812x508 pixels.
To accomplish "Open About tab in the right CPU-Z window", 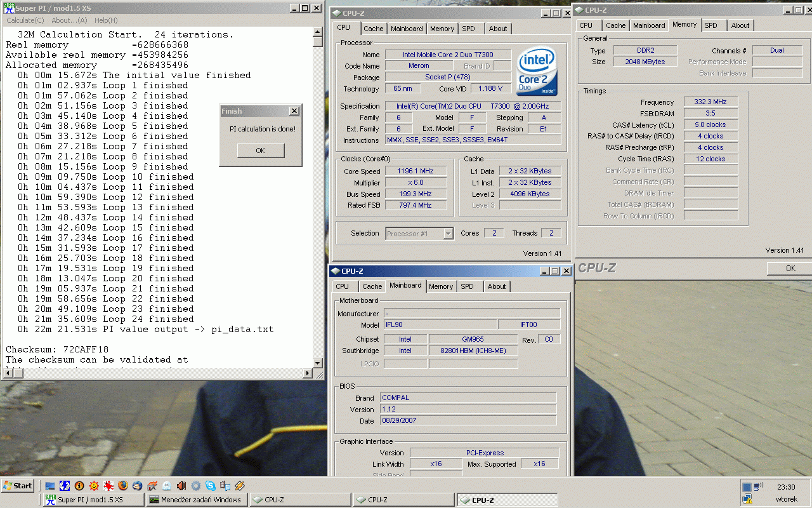I will pos(740,25).
